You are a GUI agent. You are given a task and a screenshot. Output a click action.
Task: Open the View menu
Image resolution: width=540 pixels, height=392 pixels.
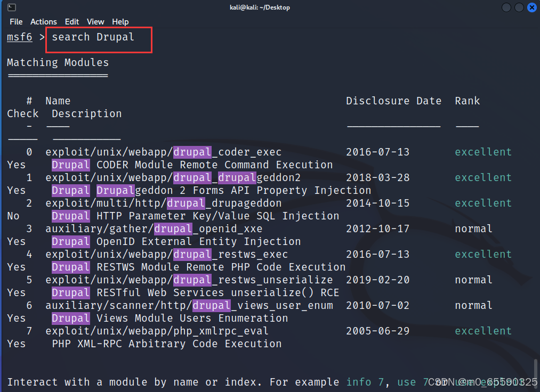tap(95, 22)
